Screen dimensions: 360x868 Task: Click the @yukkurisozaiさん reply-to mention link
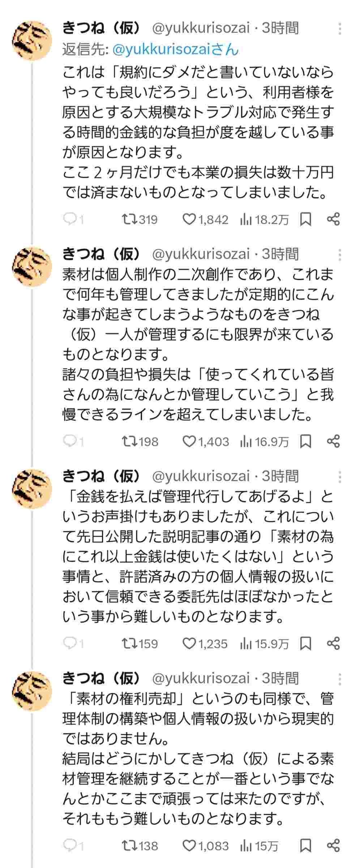176,50
